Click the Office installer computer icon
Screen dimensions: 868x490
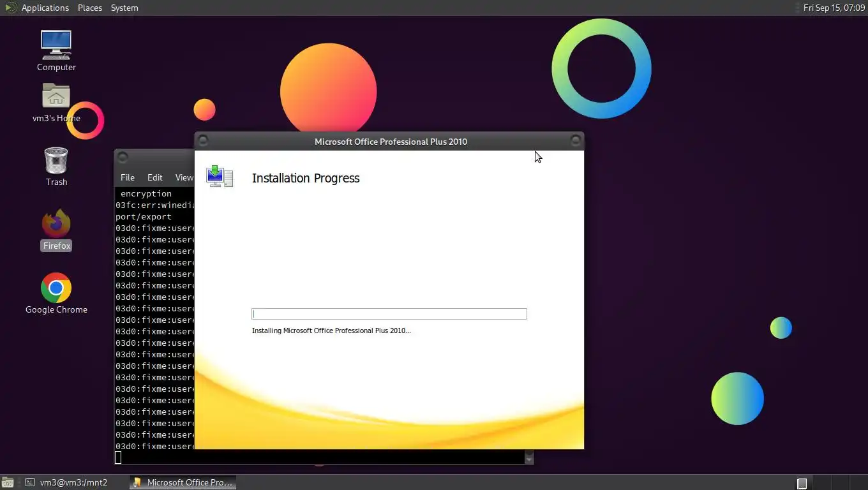point(220,177)
